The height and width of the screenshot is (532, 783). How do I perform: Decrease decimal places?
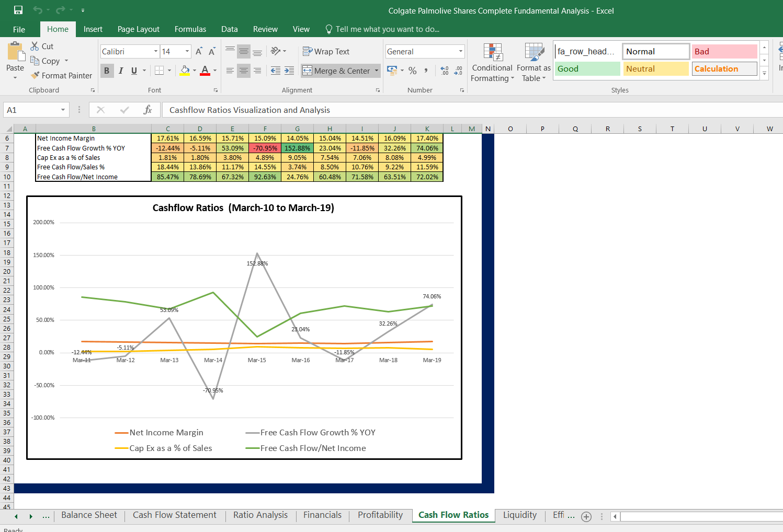458,71
